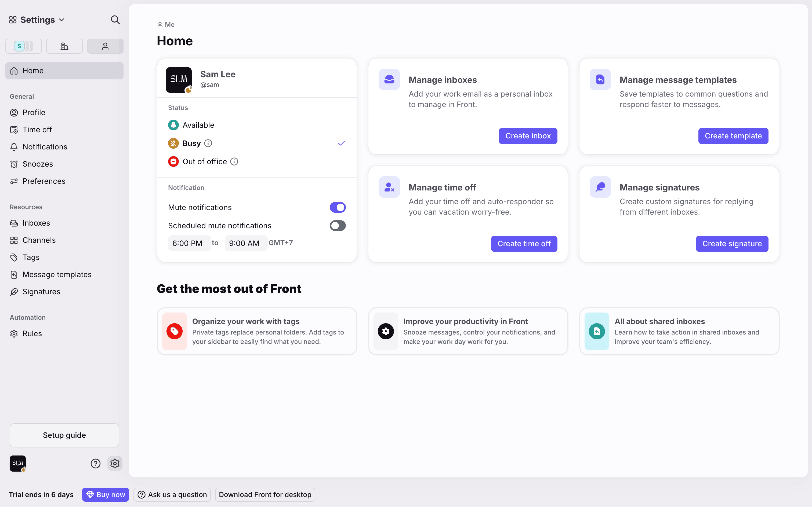Turn off the Mute notifications toggle
The image size is (812, 507).
click(x=337, y=207)
